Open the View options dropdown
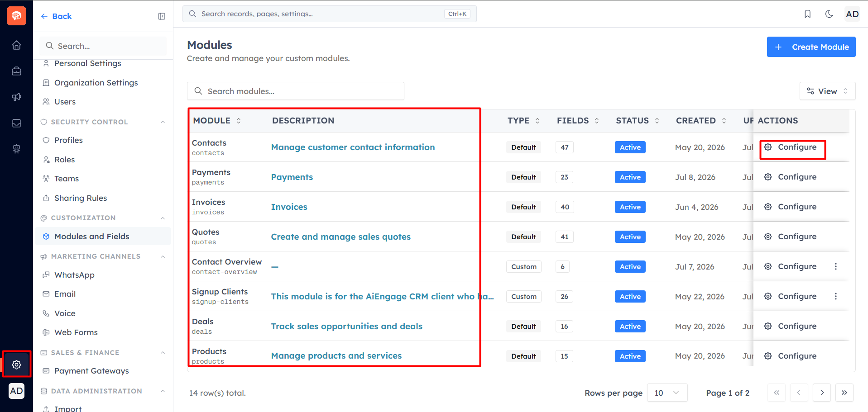Image resolution: width=868 pixels, height=412 pixels. [827, 91]
